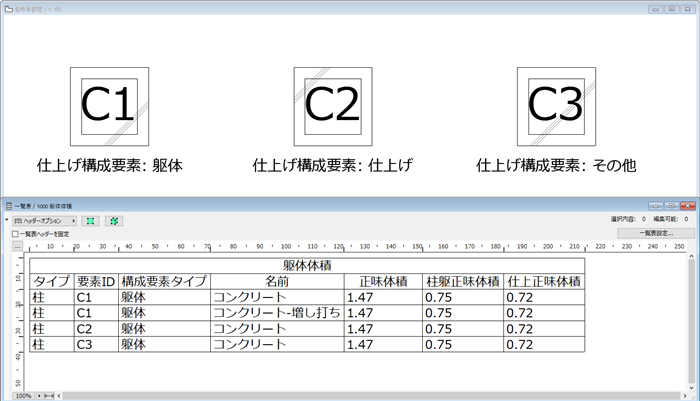Enable the 一覧表ヘッダーを固定 checkbox
Screen dimensions: 700x401
click(x=15, y=234)
